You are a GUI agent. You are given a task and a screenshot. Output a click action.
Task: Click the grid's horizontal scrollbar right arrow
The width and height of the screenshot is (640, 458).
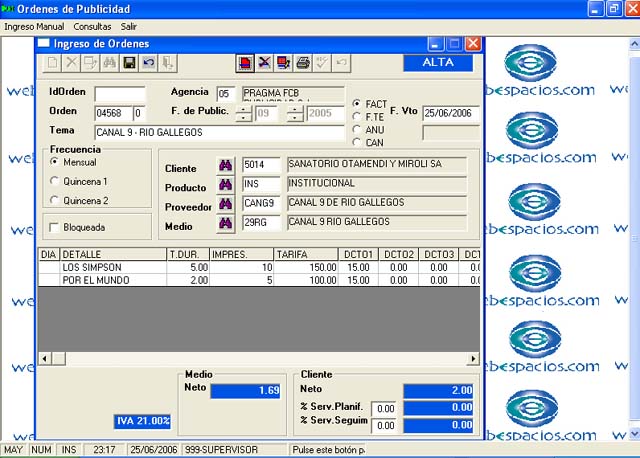coord(474,359)
